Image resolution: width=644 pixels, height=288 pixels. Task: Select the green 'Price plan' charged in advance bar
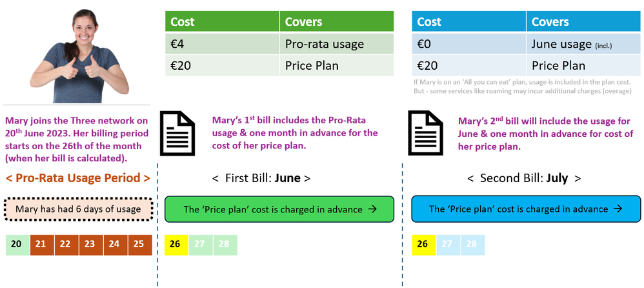279,209
